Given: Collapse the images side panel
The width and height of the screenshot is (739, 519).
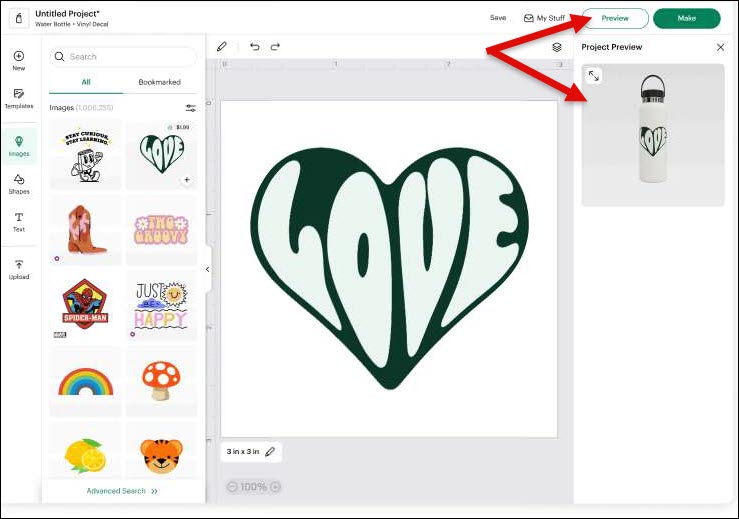Looking at the screenshot, I should point(207,269).
